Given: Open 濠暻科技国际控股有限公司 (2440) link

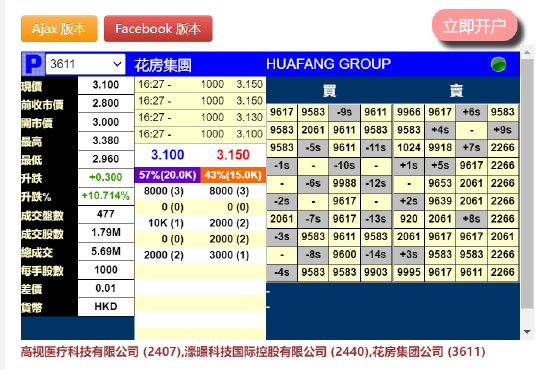Looking at the screenshot, I should [277, 352].
